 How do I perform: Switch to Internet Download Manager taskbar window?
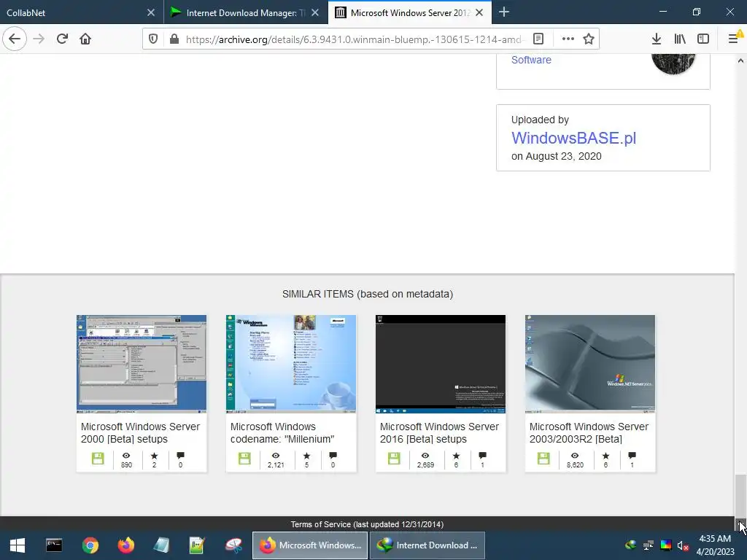tap(427, 545)
